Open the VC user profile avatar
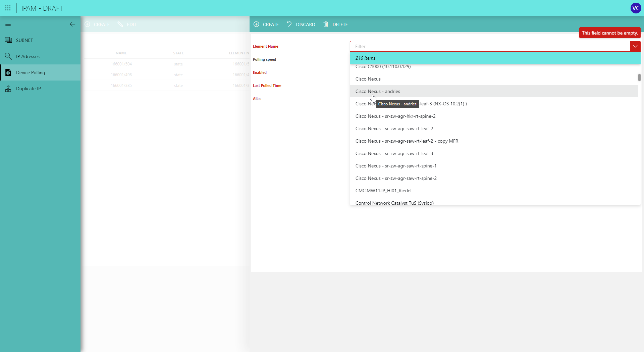 [636, 8]
